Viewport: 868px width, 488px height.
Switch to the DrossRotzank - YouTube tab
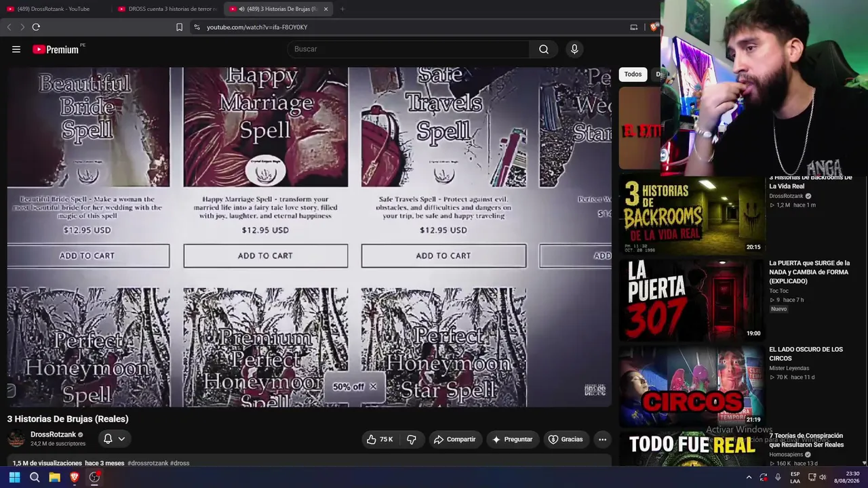point(53,9)
